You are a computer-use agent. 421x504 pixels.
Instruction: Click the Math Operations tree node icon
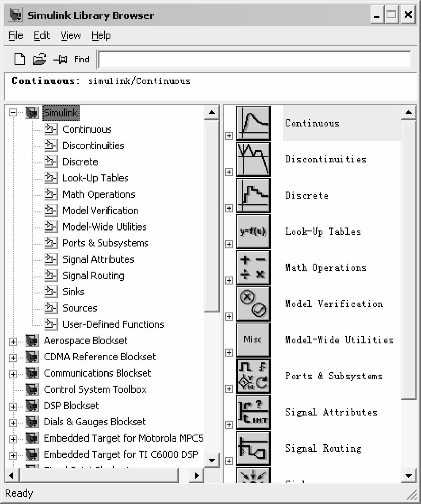coord(51,194)
